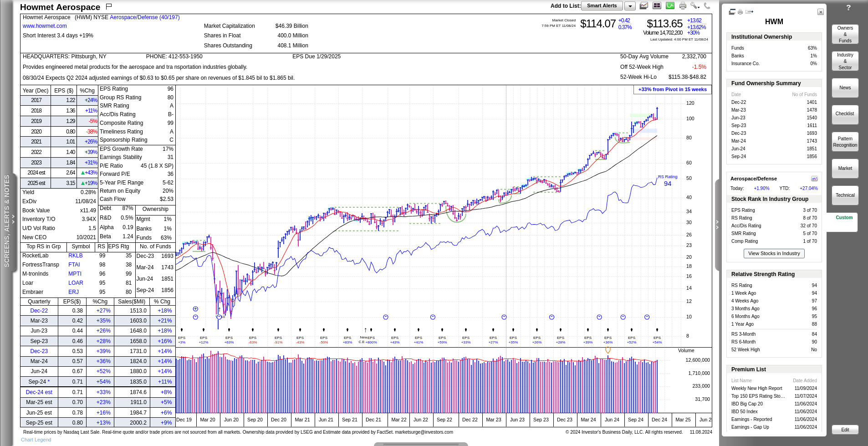Open the MPTI symbol link
Image resolution: width=868 pixels, height=446 pixels.
coord(75,274)
